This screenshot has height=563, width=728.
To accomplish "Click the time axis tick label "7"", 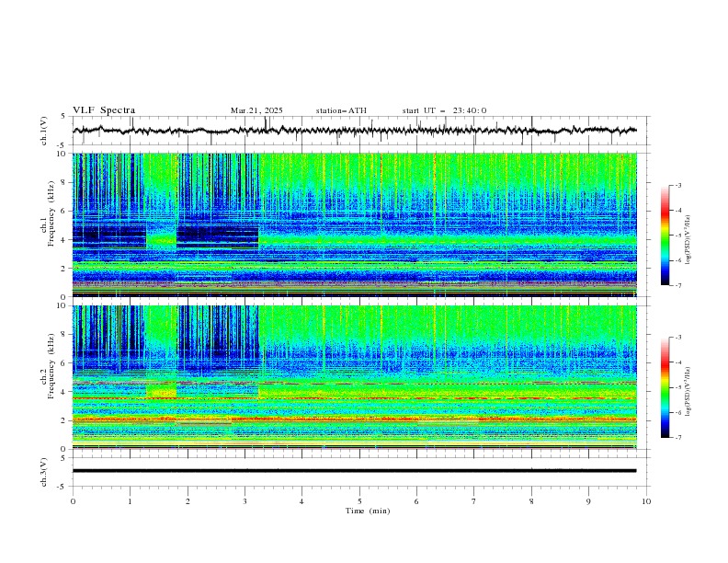I will (474, 501).
